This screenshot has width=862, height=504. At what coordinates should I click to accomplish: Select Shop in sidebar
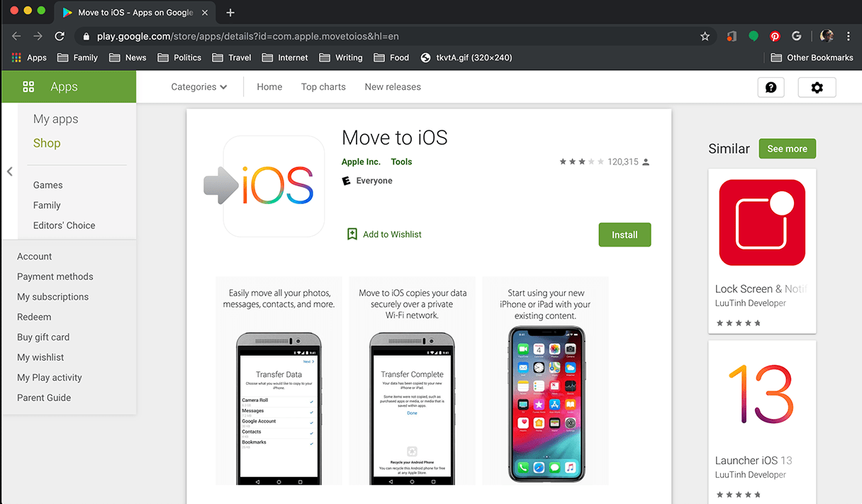pyautogui.click(x=47, y=143)
